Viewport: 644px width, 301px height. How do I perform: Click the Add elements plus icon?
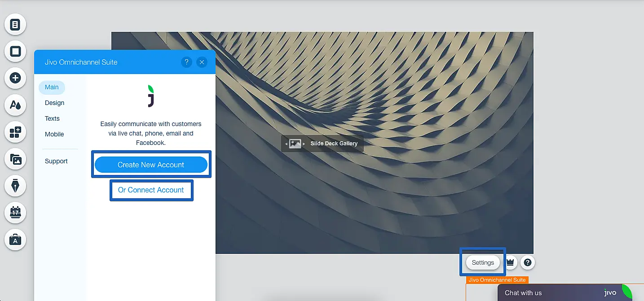tap(15, 78)
